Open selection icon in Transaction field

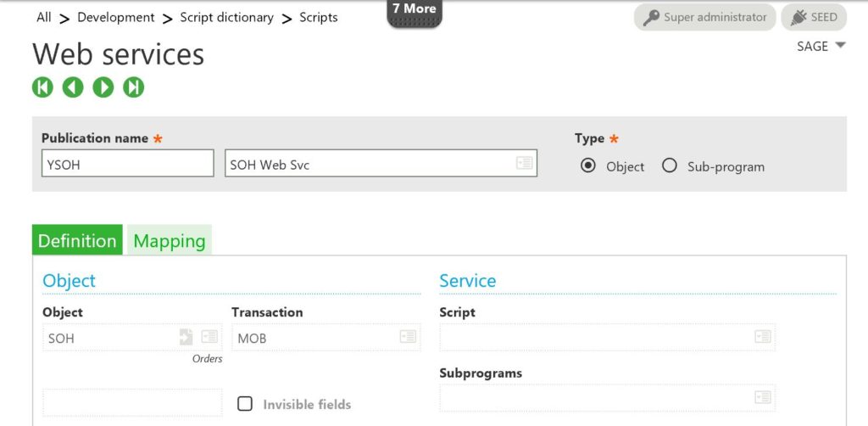point(409,338)
